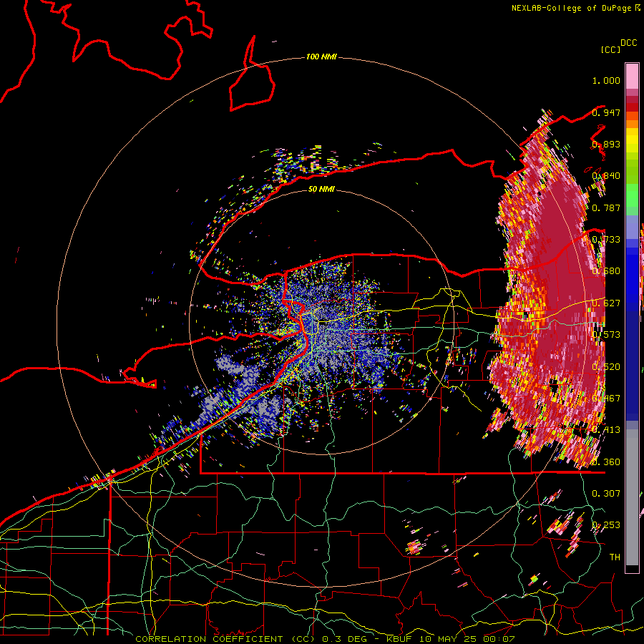Click the DCC label above the color scale
644x644 pixels.
tap(628, 43)
